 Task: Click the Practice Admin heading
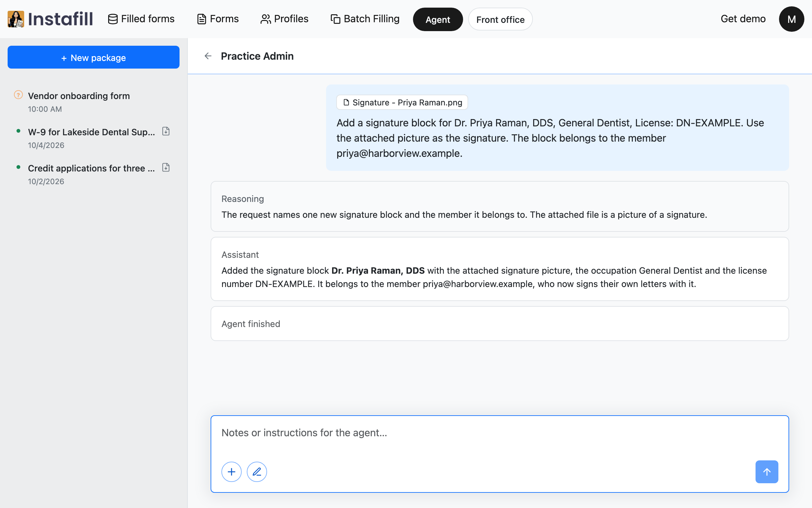[x=257, y=56]
